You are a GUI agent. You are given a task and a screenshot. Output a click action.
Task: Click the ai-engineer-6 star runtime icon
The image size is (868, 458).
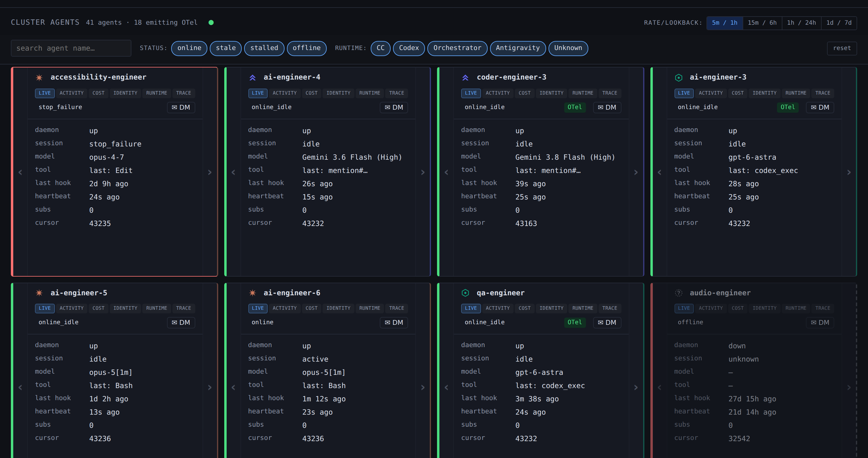tap(252, 293)
